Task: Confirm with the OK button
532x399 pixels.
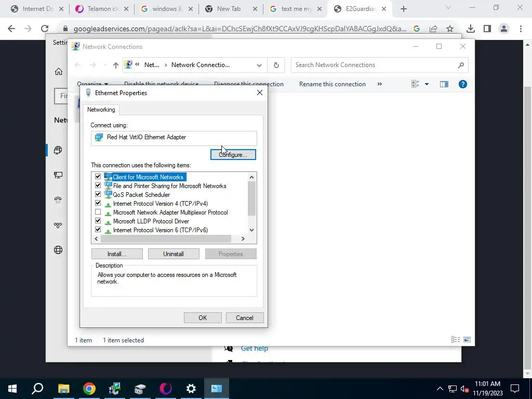Action: 203,317
